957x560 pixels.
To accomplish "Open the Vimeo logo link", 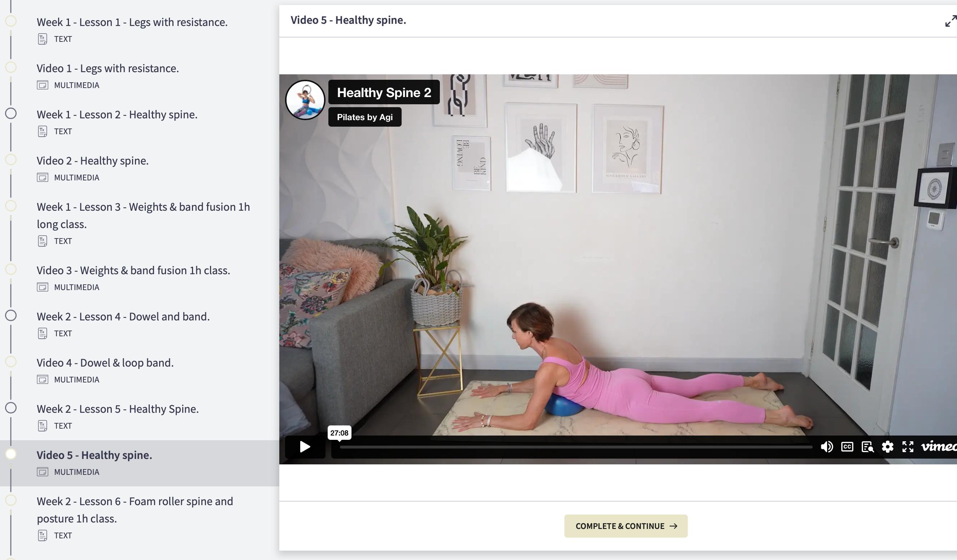I will tap(939, 446).
